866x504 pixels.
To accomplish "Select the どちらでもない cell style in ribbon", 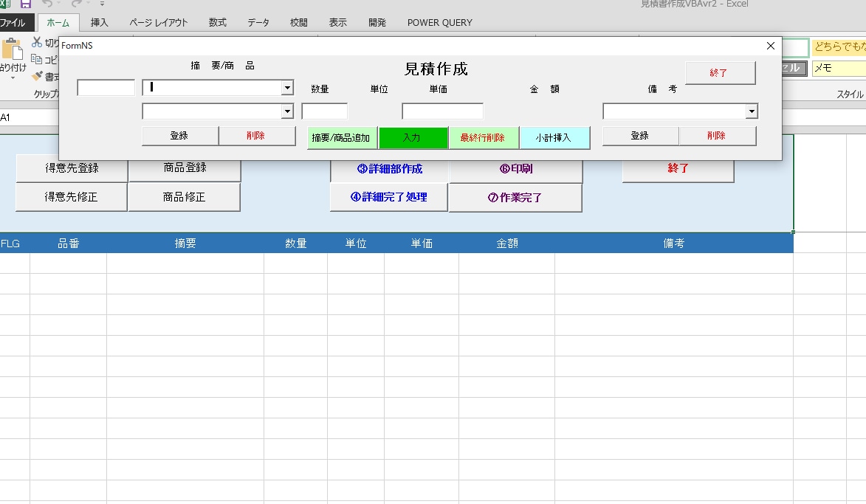I will pos(839,47).
